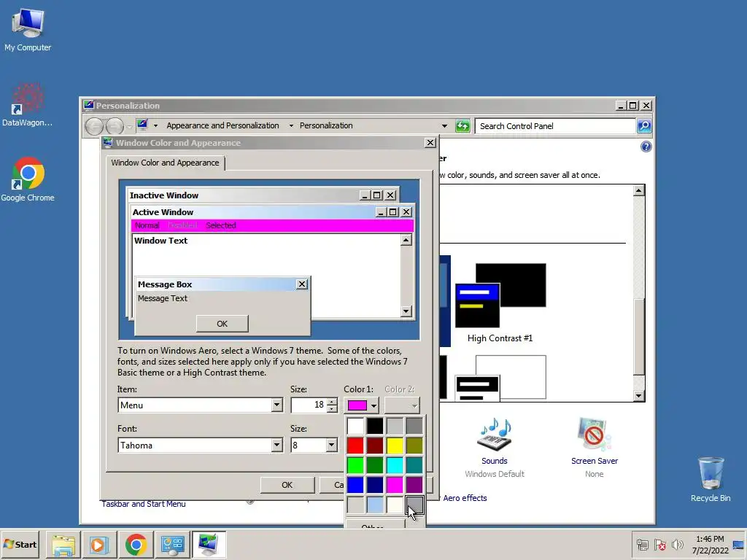Pick the teal color swatch
Screen dimensions: 747x560
point(414,465)
